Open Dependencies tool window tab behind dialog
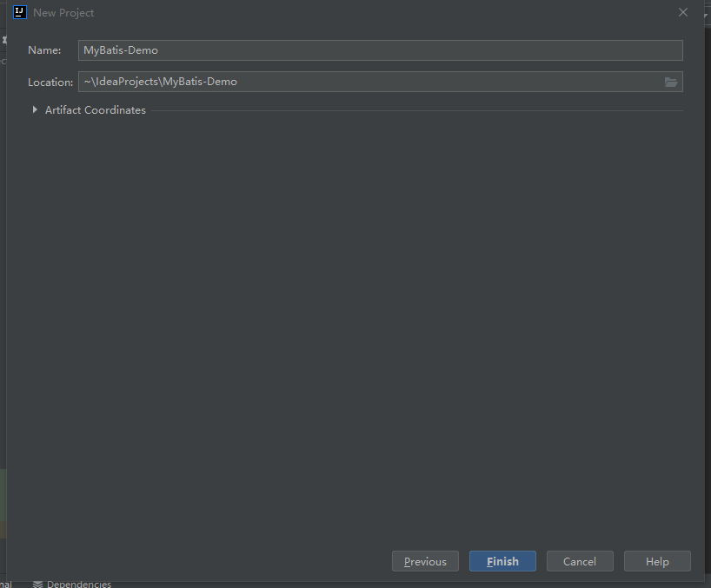 [72, 584]
